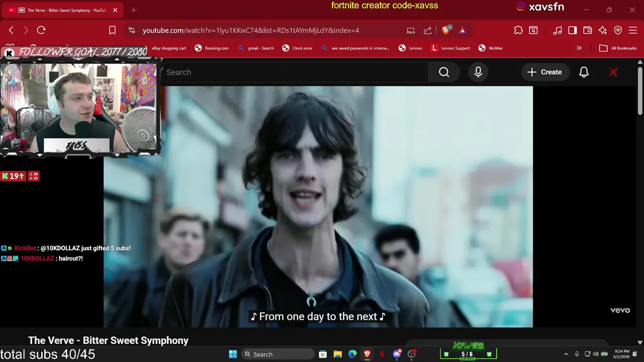This screenshot has height=362, width=644.
Task: Open Discord from taskbar
Action: [x=397, y=354]
